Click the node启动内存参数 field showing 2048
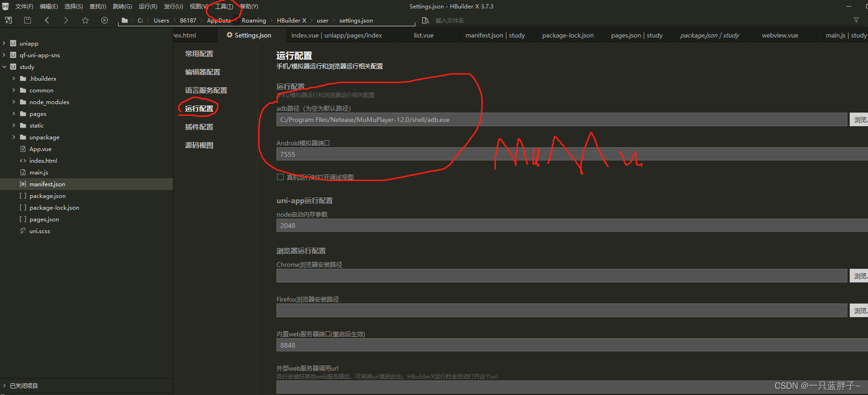The width and height of the screenshot is (868, 395). pos(572,226)
